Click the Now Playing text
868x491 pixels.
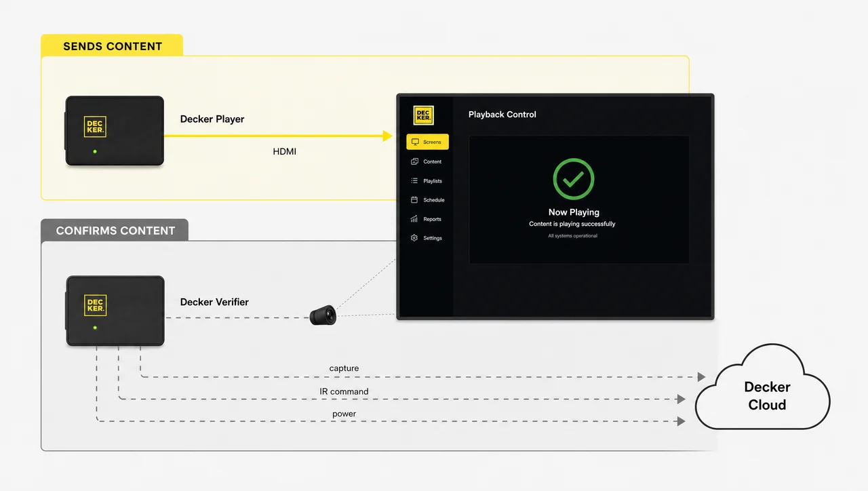[574, 212]
